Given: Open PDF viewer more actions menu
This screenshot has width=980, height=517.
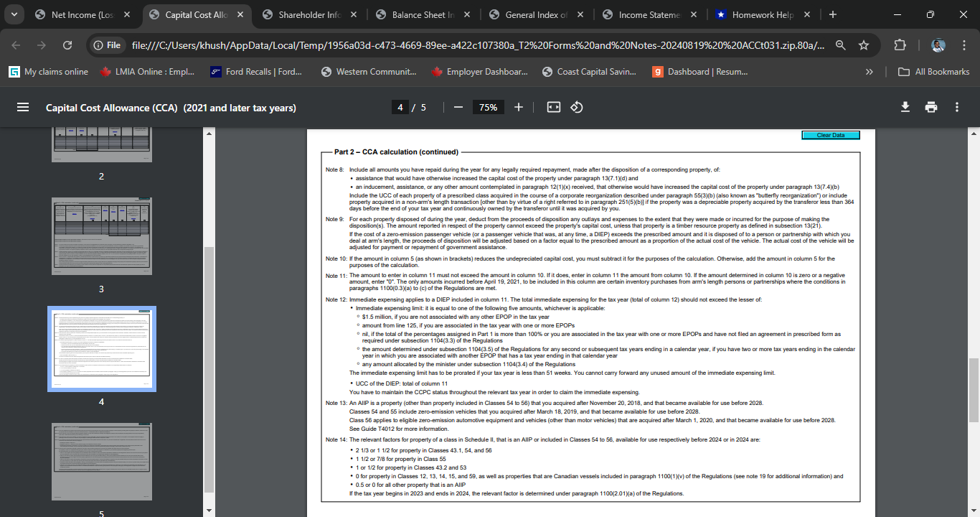Looking at the screenshot, I should pos(957,107).
